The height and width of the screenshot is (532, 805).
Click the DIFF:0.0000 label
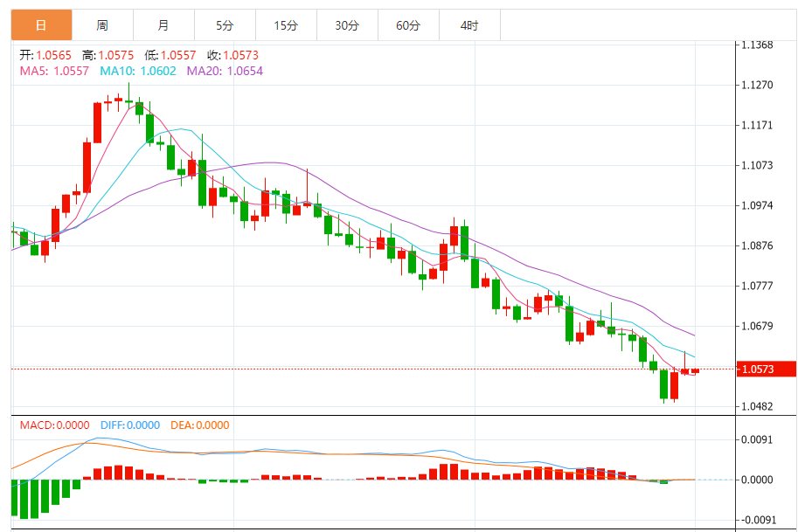130,425
